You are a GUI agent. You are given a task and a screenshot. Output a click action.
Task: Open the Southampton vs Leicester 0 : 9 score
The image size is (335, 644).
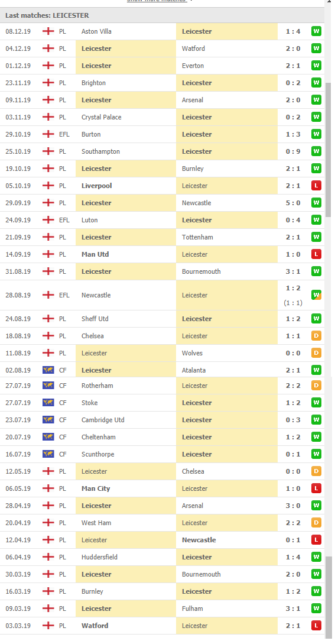293,151
